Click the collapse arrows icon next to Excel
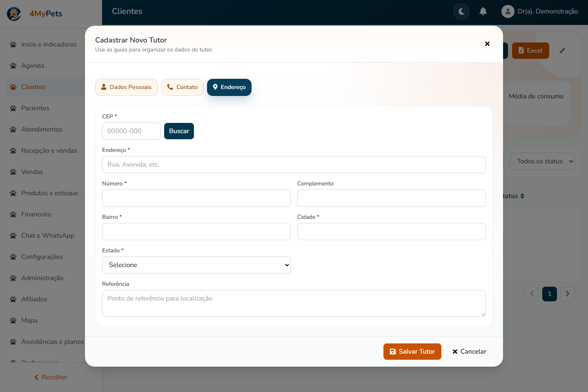 (562, 51)
